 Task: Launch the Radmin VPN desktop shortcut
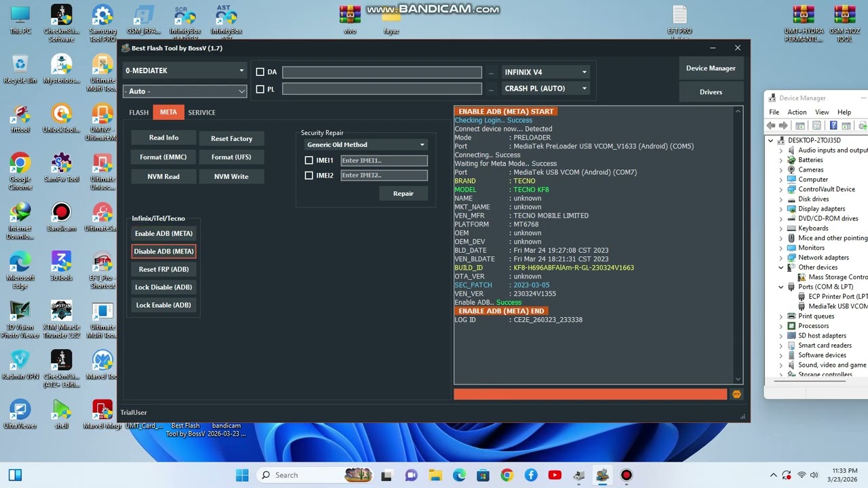click(20, 365)
